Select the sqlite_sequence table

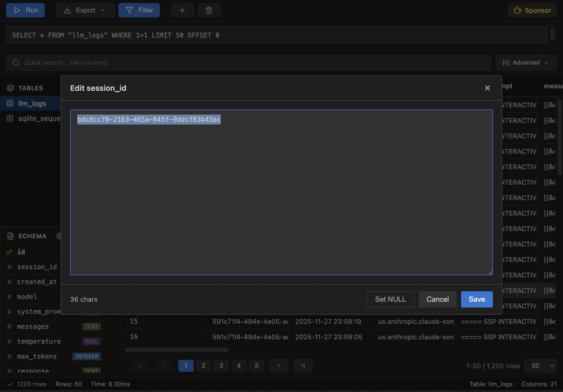(39, 118)
